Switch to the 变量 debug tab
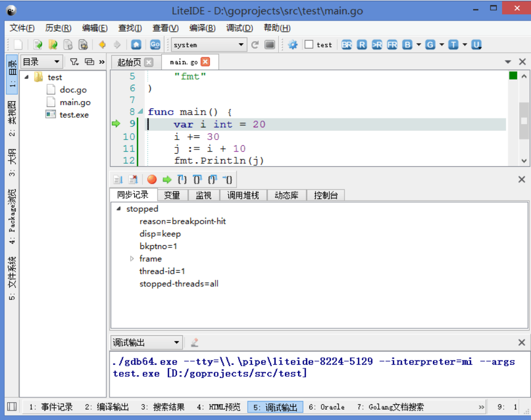The height and width of the screenshot is (420, 531). [172, 195]
